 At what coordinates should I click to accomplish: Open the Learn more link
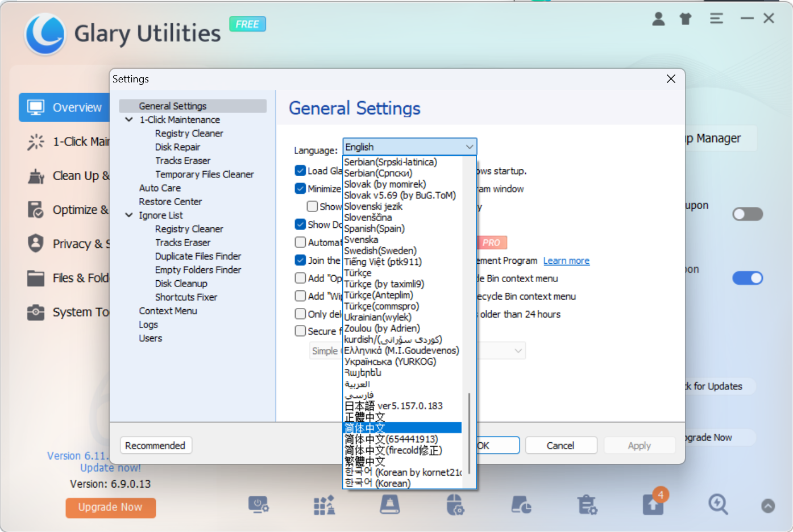[x=566, y=261]
